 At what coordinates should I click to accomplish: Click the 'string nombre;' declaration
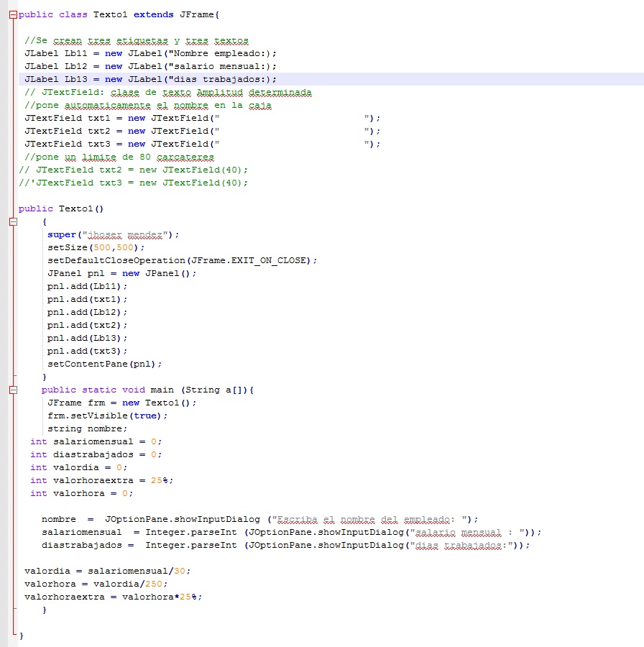point(88,428)
